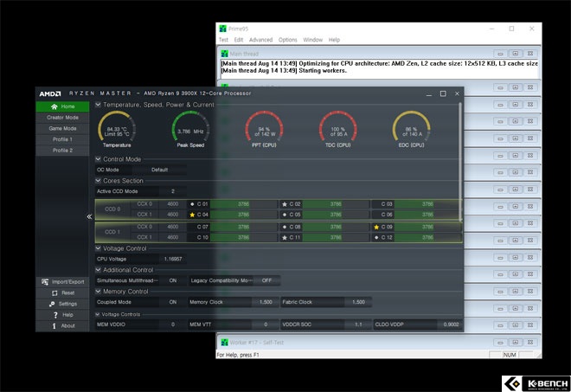Click the dot marker on core C 12

[376, 237]
